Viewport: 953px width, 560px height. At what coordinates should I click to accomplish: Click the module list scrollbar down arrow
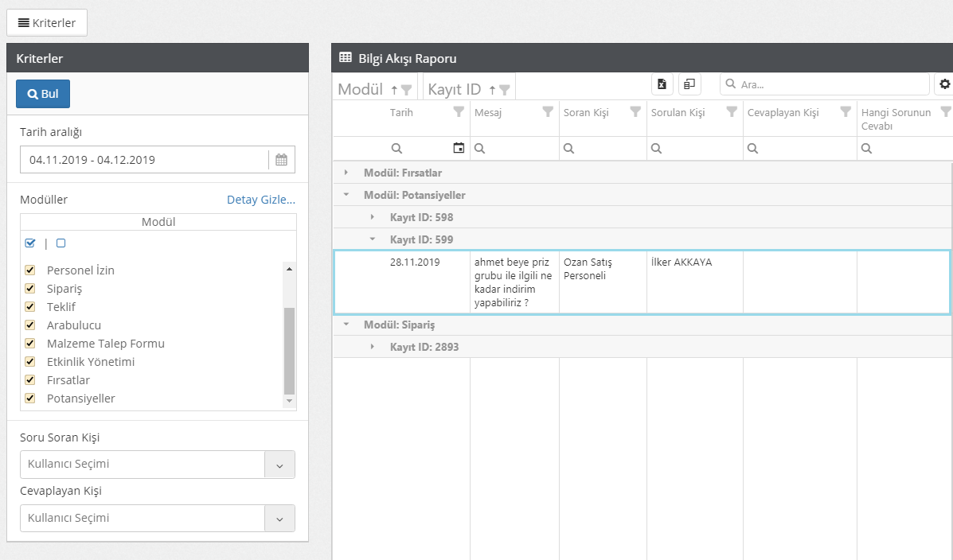pos(289,402)
